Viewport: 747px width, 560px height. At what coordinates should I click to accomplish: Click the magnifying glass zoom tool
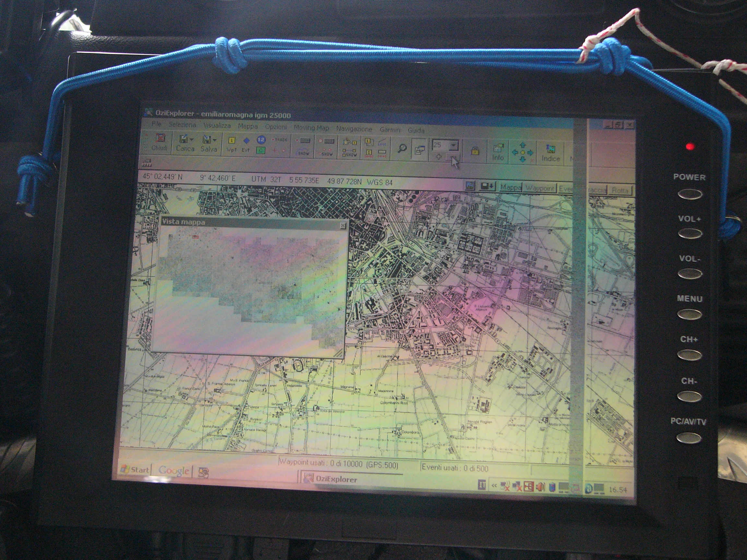click(402, 148)
